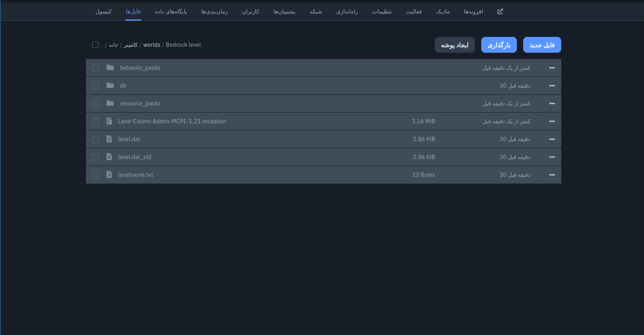Click the db folder icon
The image size is (644, 335).
[x=110, y=86]
